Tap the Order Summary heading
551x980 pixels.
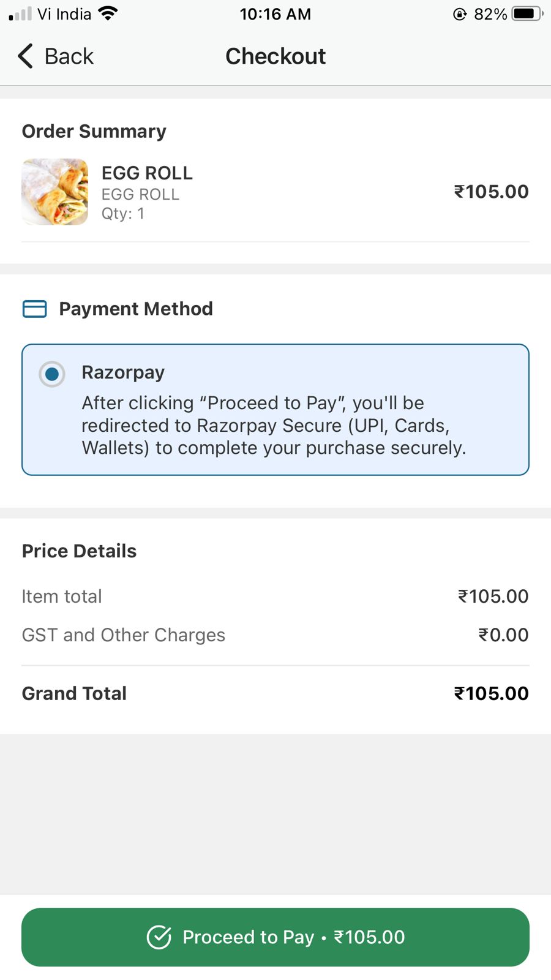pos(94,131)
